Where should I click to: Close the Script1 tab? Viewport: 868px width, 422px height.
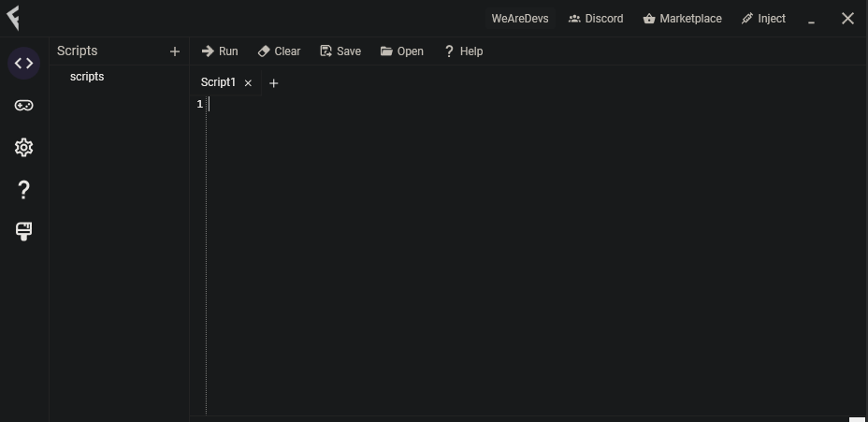pos(248,83)
